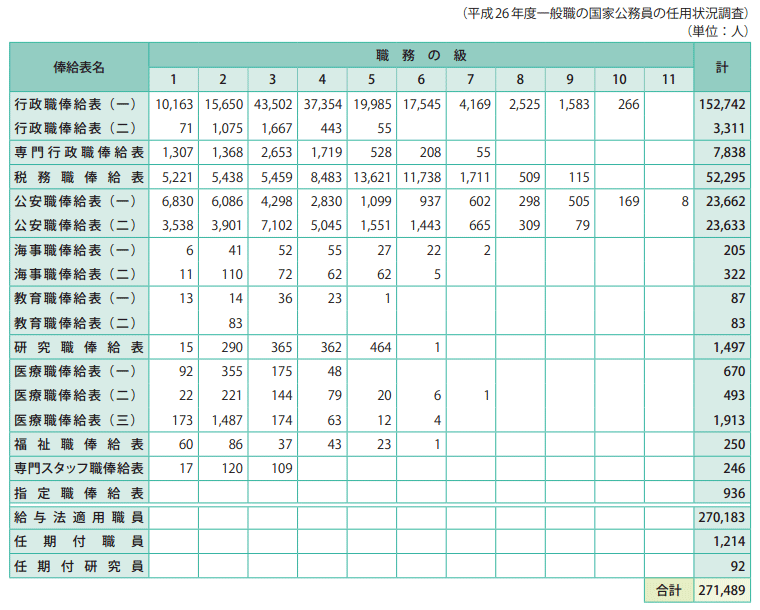Click cell value 2,653
This screenshot has width=760, height=610.
coord(277,153)
